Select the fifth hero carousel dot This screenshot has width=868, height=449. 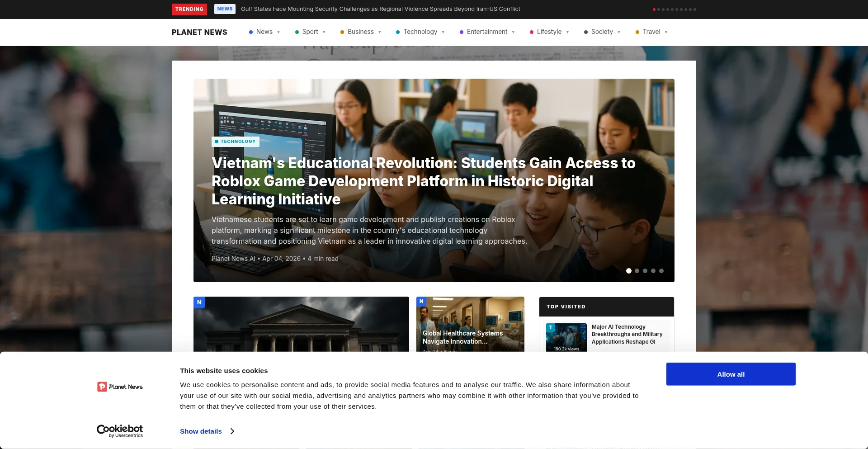pos(661,271)
